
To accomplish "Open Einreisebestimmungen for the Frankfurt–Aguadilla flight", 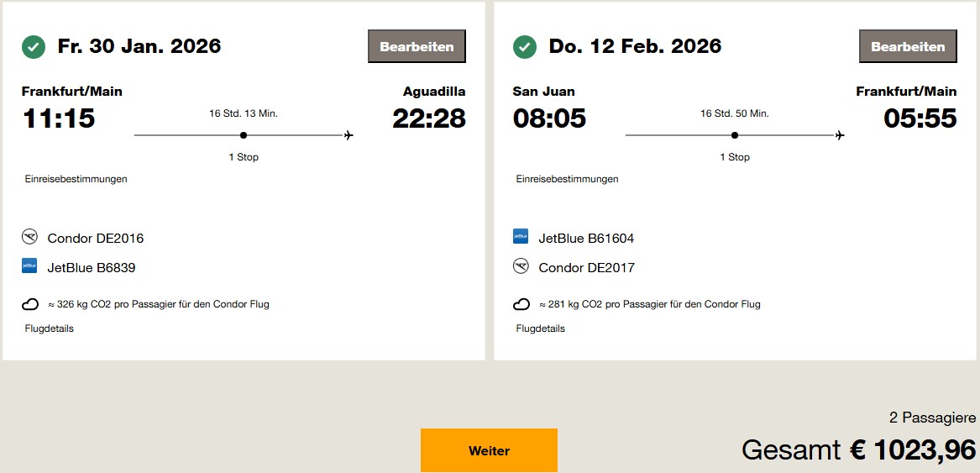I will coord(76,179).
